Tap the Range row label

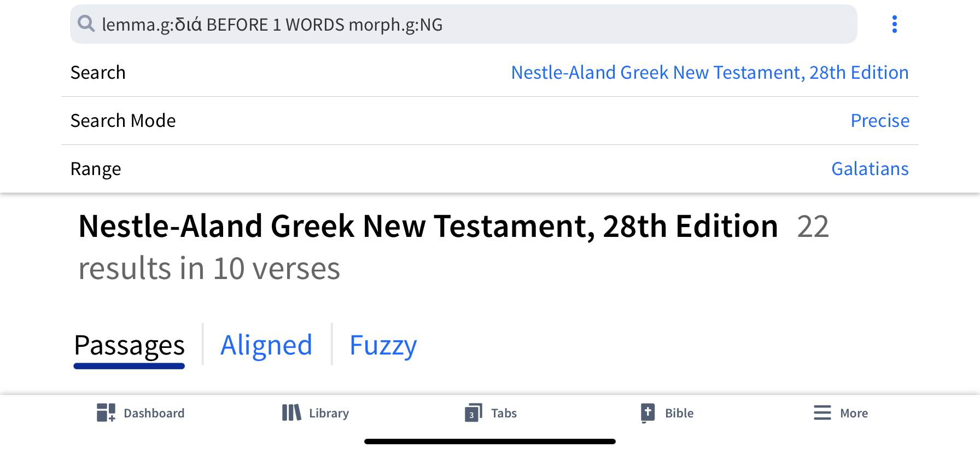96,169
